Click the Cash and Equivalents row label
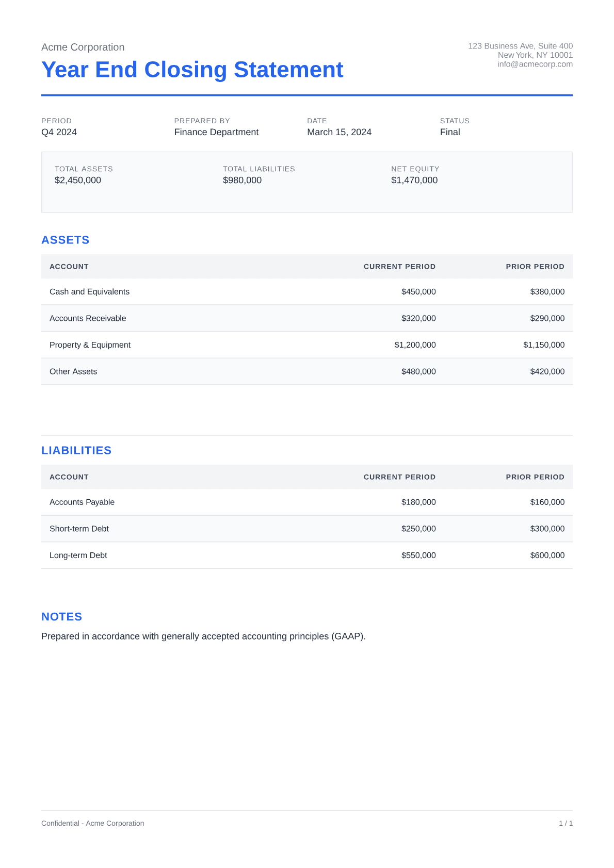Screen dimensions: 614x868 [x=89, y=292]
